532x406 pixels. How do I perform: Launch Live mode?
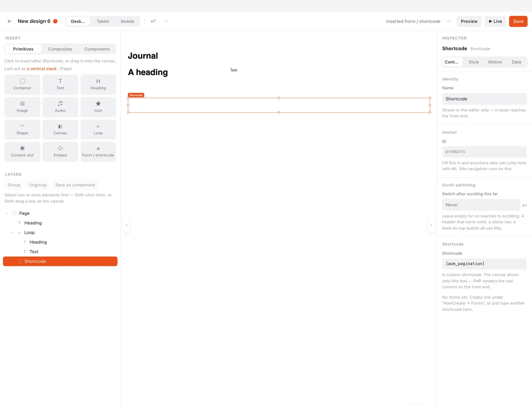495,21
